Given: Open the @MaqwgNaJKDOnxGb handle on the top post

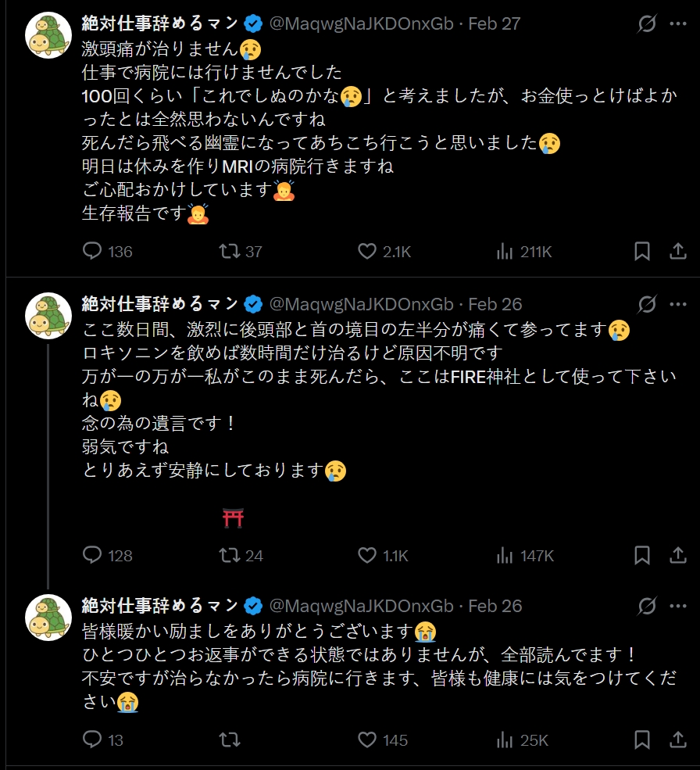Looking at the screenshot, I should pos(361,23).
